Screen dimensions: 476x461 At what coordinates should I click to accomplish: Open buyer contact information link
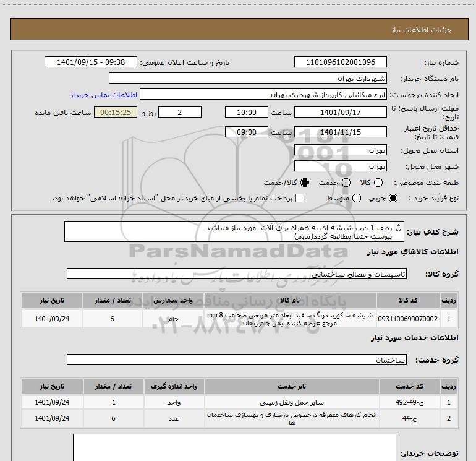pos(104,95)
